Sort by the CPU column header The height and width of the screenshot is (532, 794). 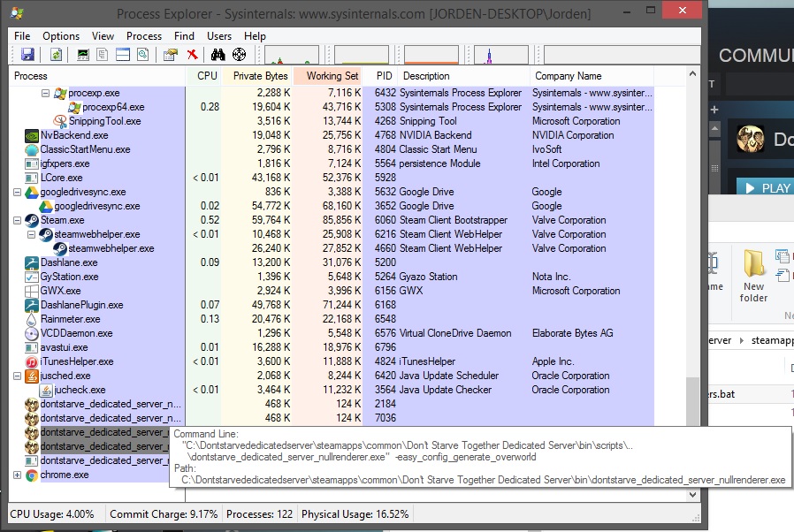click(207, 76)
